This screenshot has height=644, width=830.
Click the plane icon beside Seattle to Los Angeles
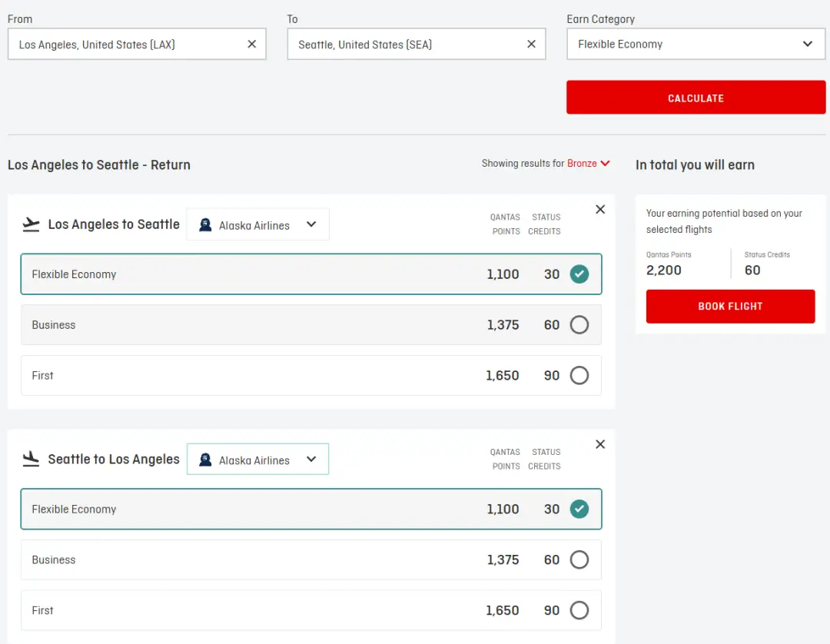pos(31,460)
